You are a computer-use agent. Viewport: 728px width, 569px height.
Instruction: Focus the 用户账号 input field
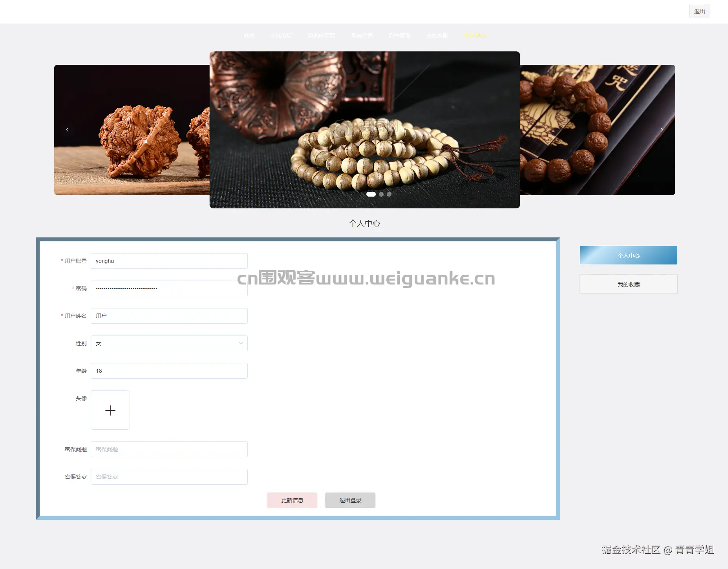pyautogui.click(x=169, y=261)
